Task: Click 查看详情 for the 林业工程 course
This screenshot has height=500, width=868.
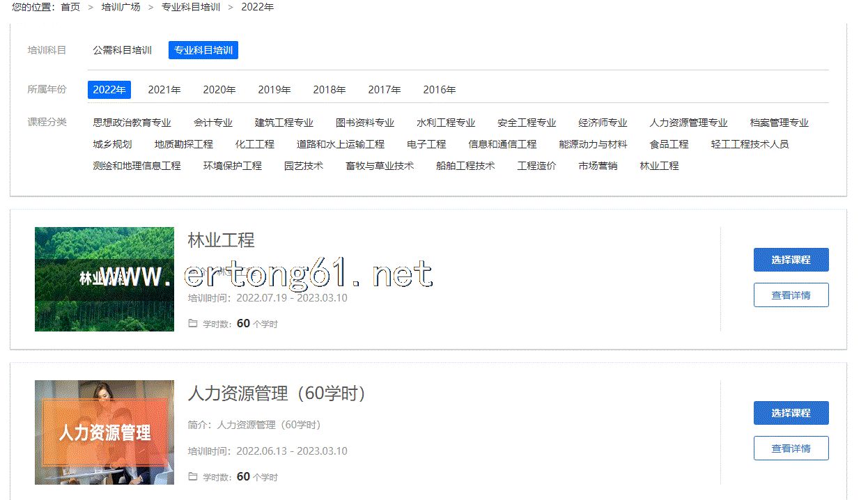Action: (x=791, y=295)
